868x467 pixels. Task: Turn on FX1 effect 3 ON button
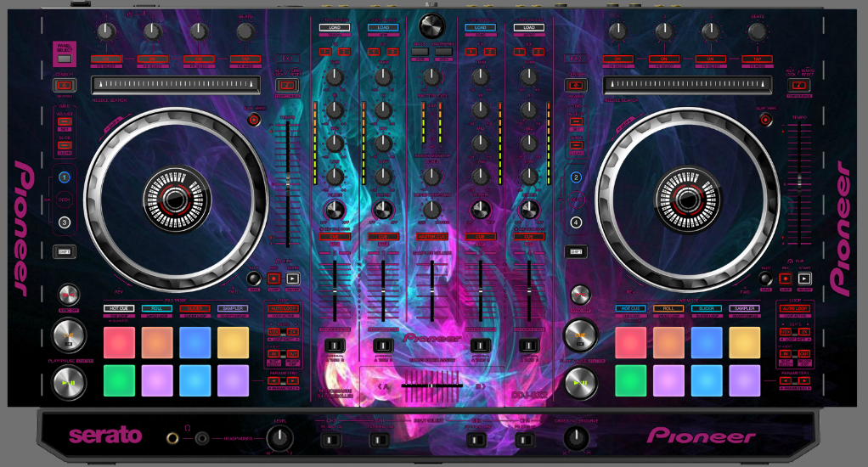pyautogui.click(x=199, y=59)
